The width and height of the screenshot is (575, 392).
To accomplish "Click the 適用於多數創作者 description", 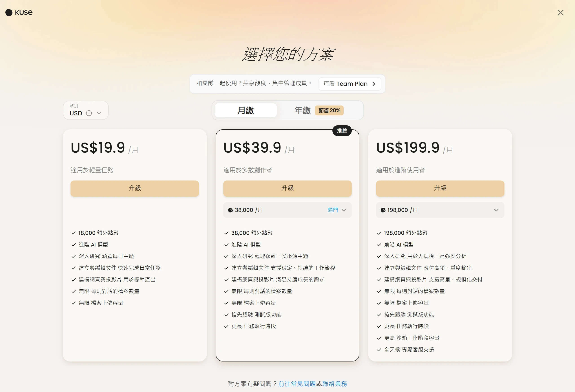I will [x=248, y=170].
